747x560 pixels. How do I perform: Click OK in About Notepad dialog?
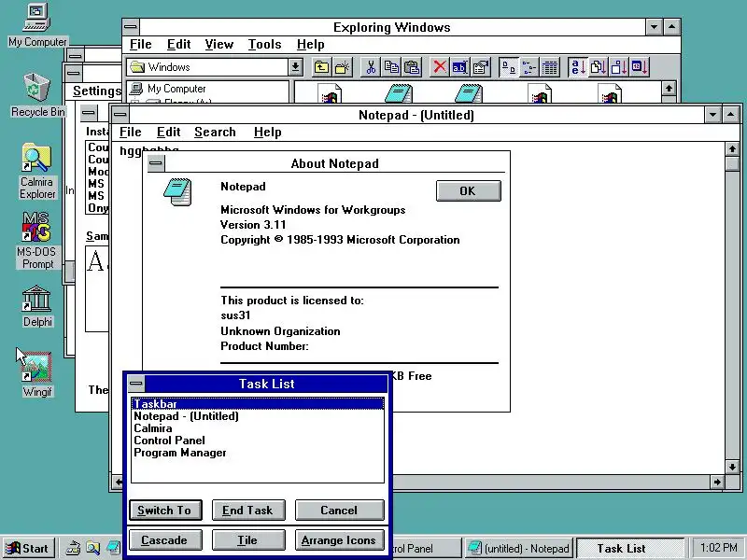(x=469, y=191)
